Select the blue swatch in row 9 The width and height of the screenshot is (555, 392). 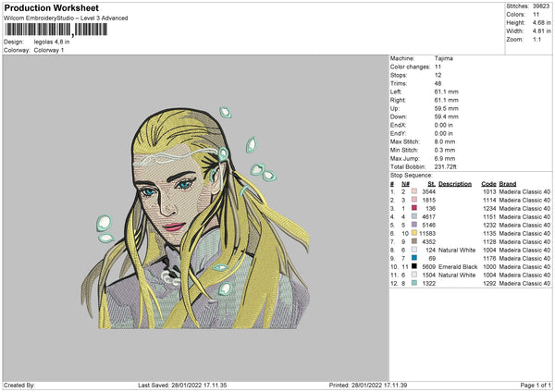pos(414,258)
